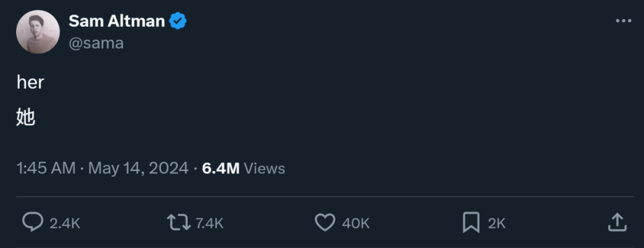
Task: Bookmark the tweet with the bookmark icon
Action: coord(470,222)
